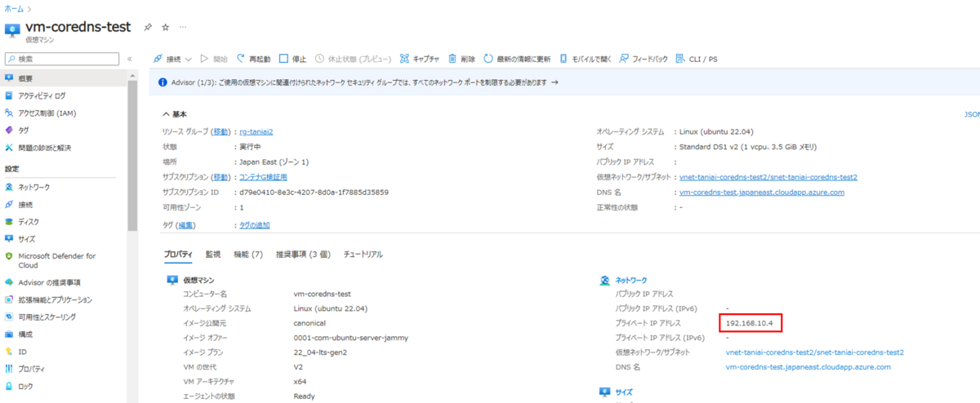Screen dimensions: 980x403
Task: Click the 停止 stop button
Action: [292, 59]
